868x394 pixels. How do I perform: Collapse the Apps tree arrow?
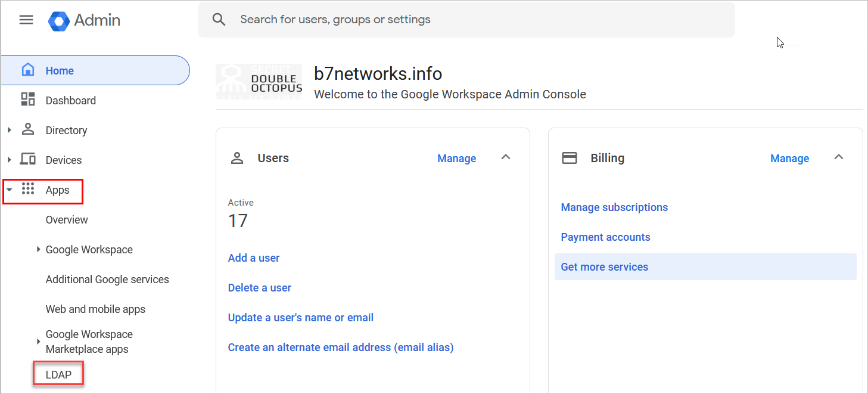tap(10, 190)
